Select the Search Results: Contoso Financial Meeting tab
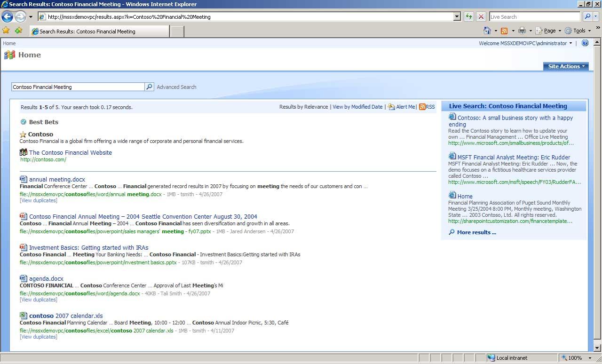 (x=99, y=32)
